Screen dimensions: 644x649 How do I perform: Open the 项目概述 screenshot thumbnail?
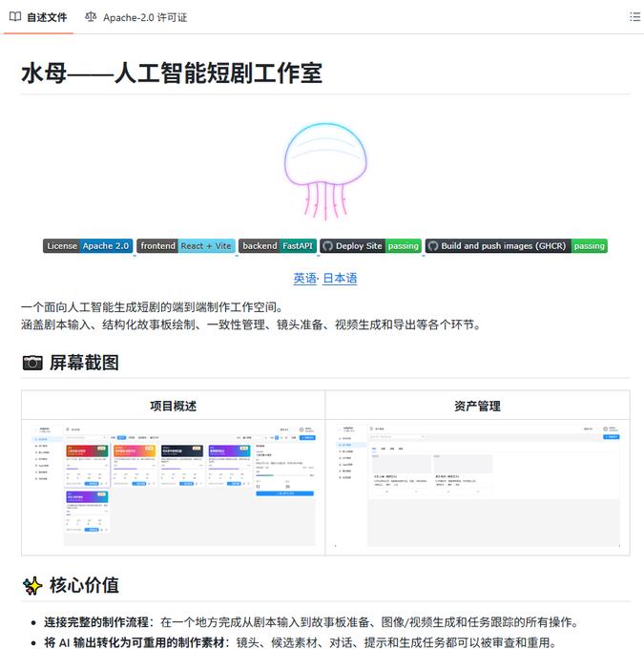tap(174, 486)
